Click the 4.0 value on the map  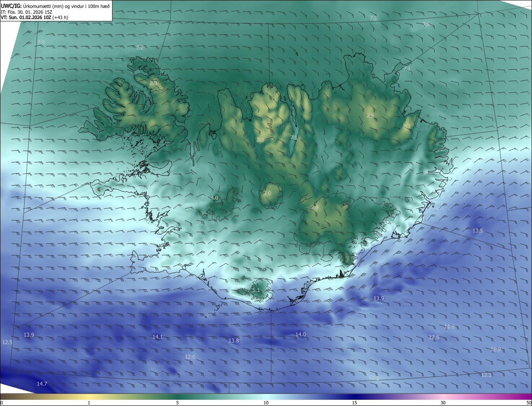[x=214, y=198]
